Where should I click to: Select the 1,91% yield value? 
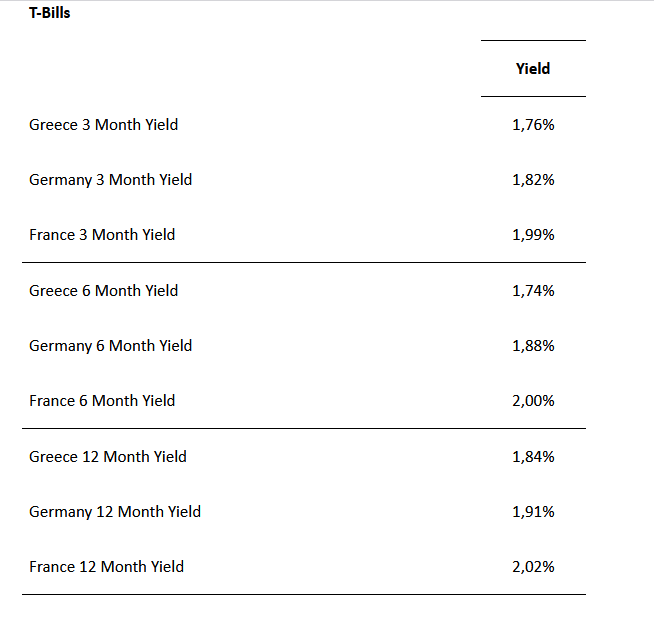(533, 512)
